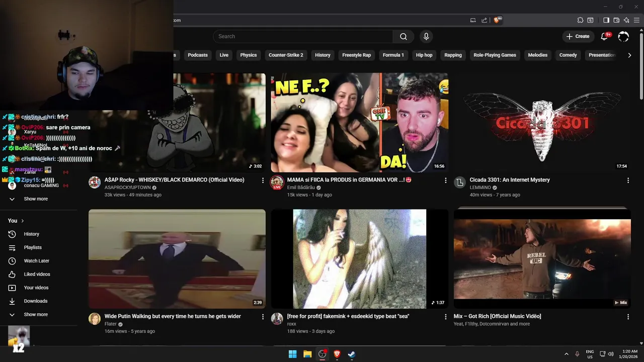Open options menu for Wide Putin Walking video
Viewport: 644px width, 362px height.
pos(263,317)
